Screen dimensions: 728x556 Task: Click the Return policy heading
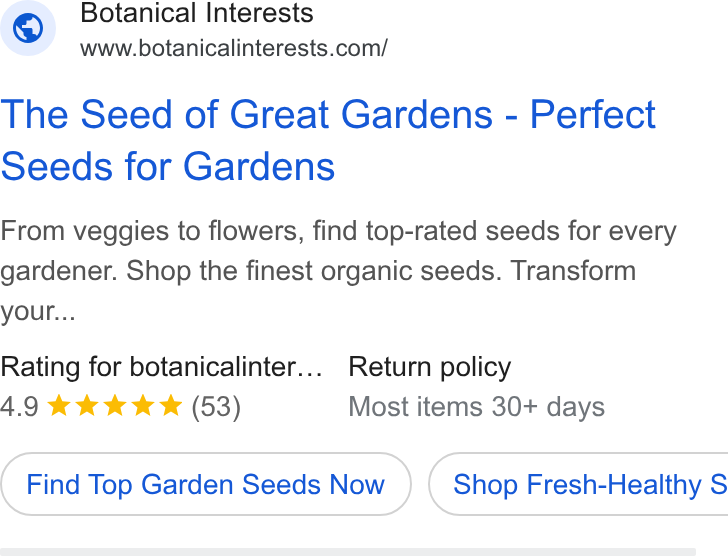point(430,368)
